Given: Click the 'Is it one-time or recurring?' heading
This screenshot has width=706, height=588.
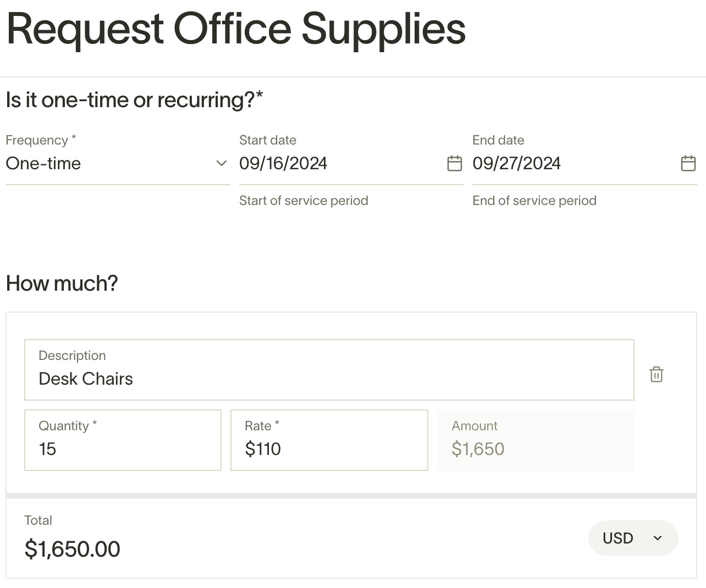Looking at the screenshot, I should point(135,100).
